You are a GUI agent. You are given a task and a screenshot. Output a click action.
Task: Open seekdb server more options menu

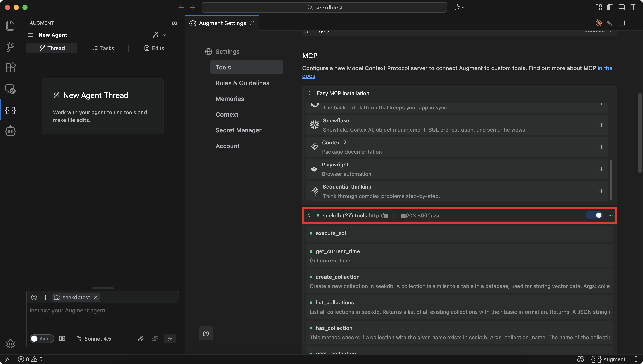(x=610, y=215)
